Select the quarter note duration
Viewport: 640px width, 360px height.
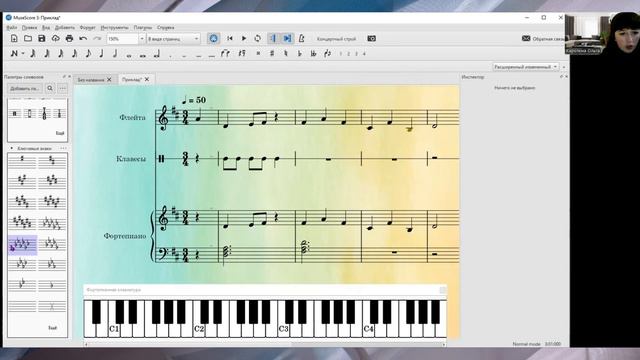click(x=102, y=53)
